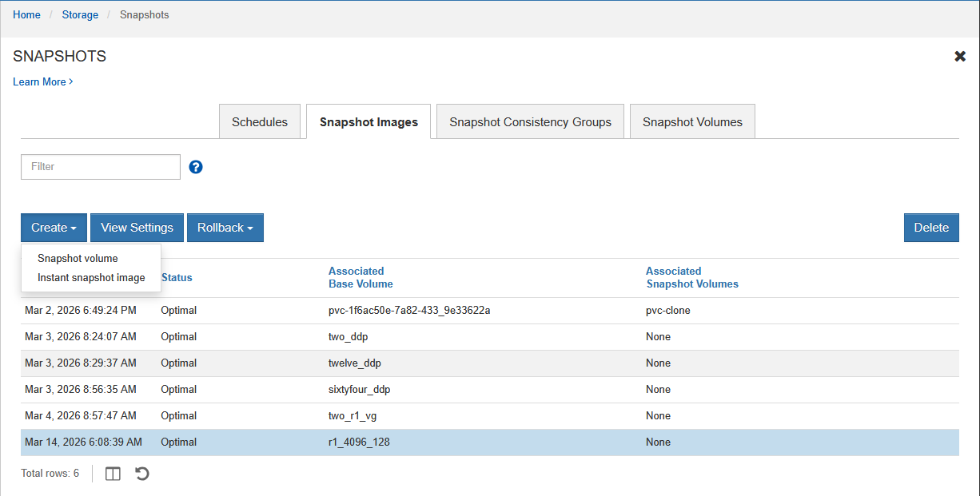
Task: Focus the Filter input field
Action: [101, 167]
